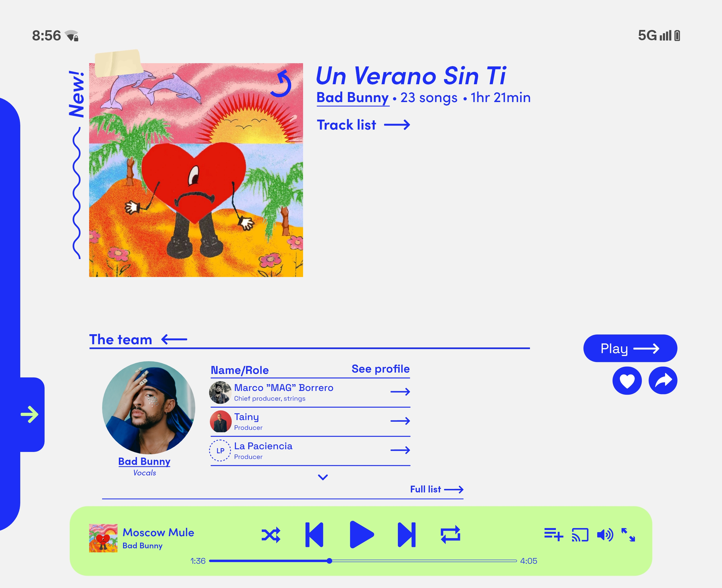Viewport: 722px width, 588px height.
Task: Click the Name/Role column header
Action: [x=240, y=370]
